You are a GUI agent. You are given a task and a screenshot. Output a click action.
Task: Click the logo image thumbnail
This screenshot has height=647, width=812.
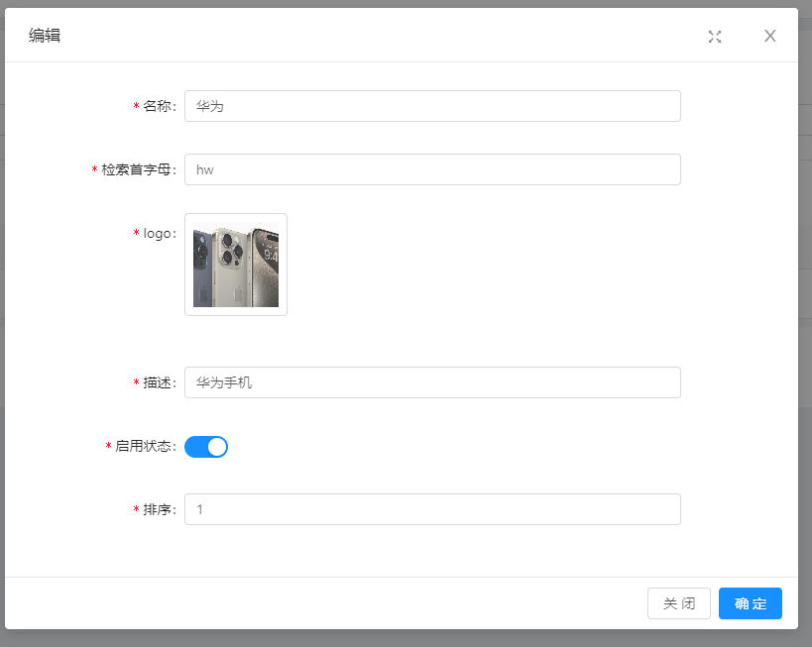[x=236, y=265]
